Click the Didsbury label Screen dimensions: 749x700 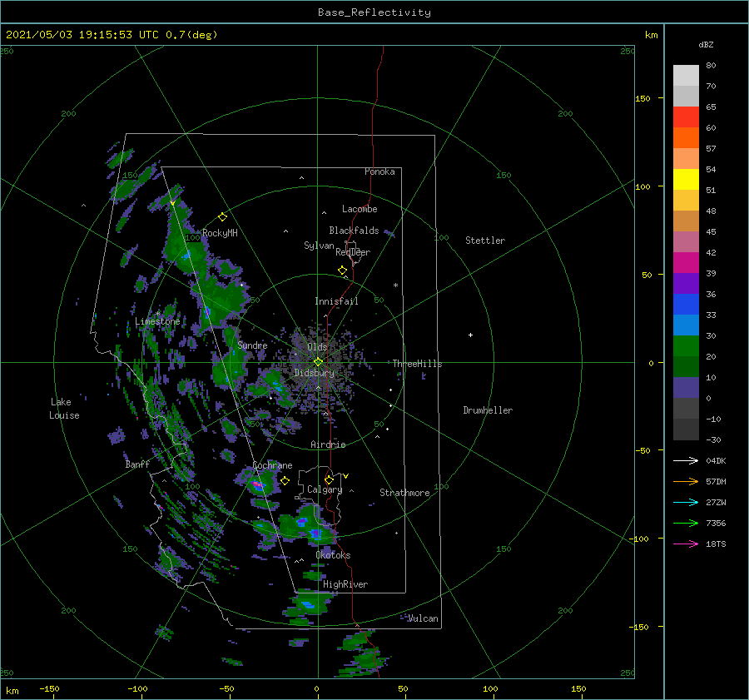click(x=315, y=373)
